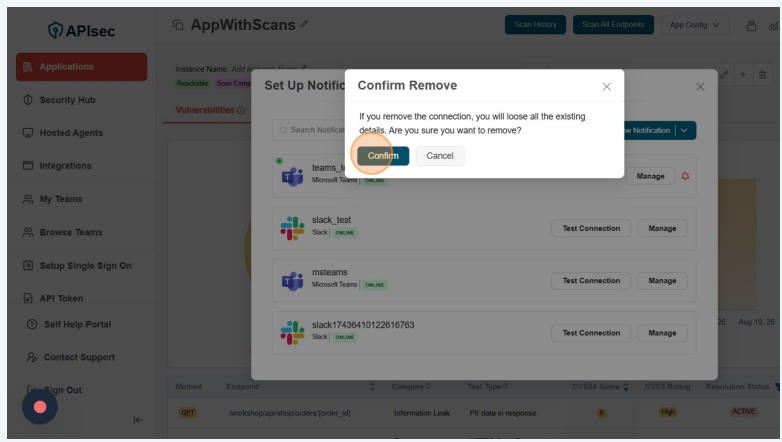Click the Security Hub shield icon

28,100
